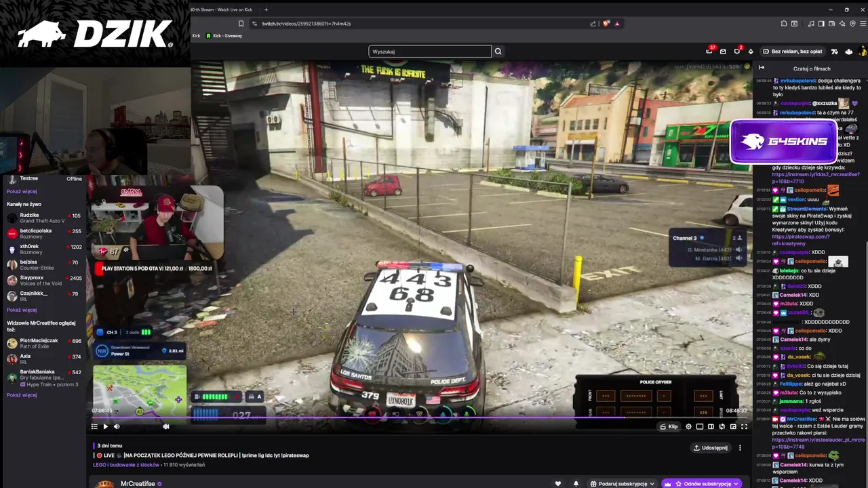
Task: Click the media control music note icon
Action: [812, 23]
